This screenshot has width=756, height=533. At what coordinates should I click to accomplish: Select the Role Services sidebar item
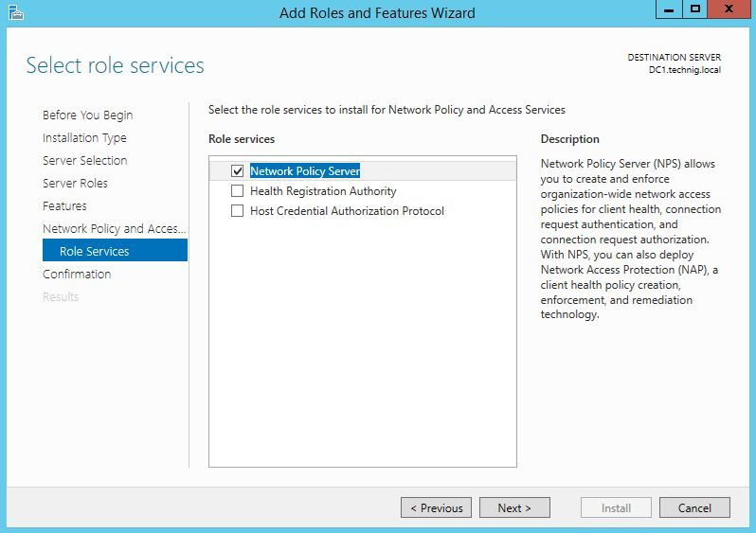(x=94, y=252)
